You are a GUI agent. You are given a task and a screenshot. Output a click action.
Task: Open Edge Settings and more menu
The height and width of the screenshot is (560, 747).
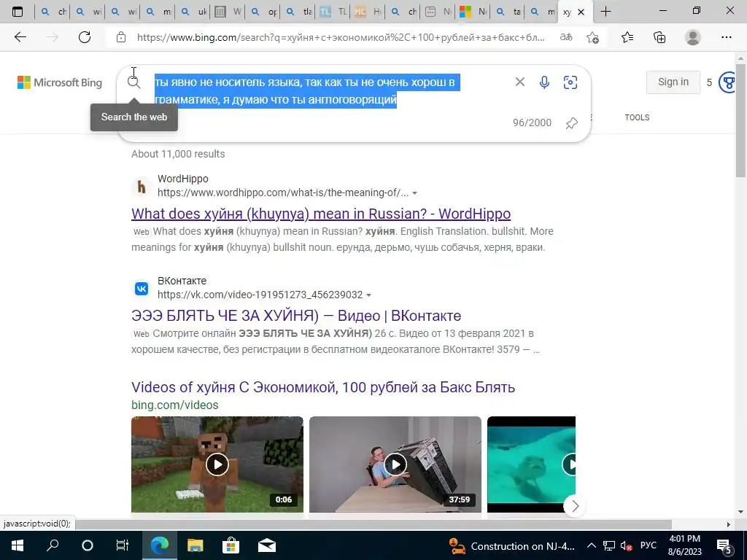click(x=726, y=37)
